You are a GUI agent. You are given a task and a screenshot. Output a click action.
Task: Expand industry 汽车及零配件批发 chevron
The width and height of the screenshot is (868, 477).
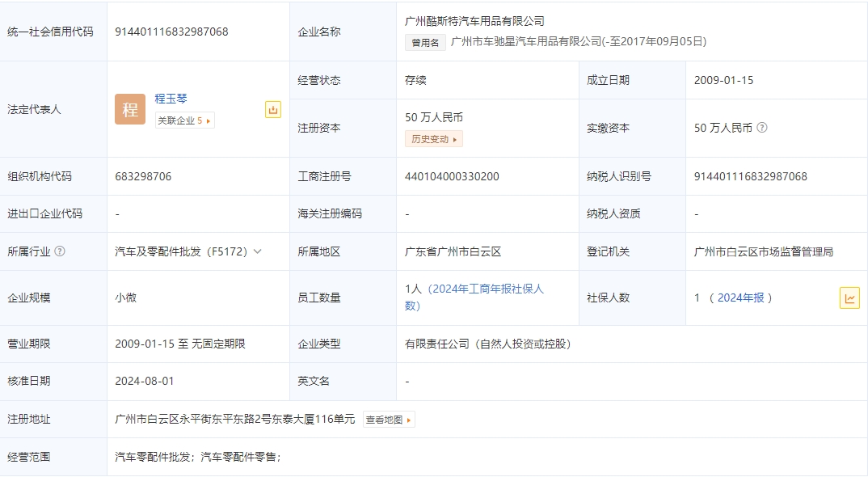[258, 251]
